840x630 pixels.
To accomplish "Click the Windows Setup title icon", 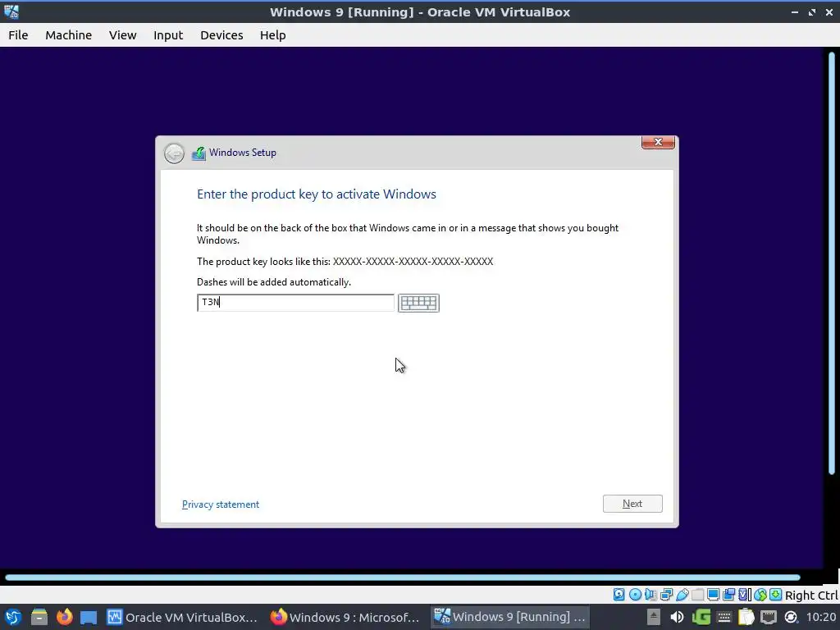I will click(x=199, y=153).
